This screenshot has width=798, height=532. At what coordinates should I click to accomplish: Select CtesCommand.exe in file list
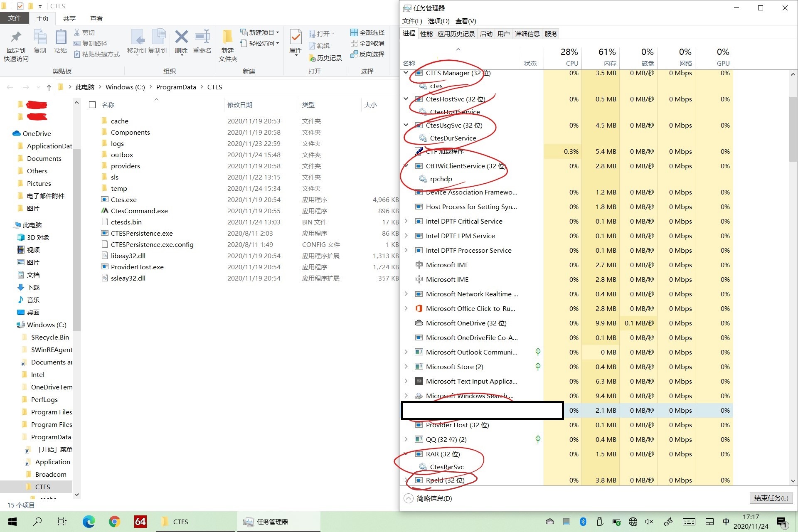tap(139, 211)
